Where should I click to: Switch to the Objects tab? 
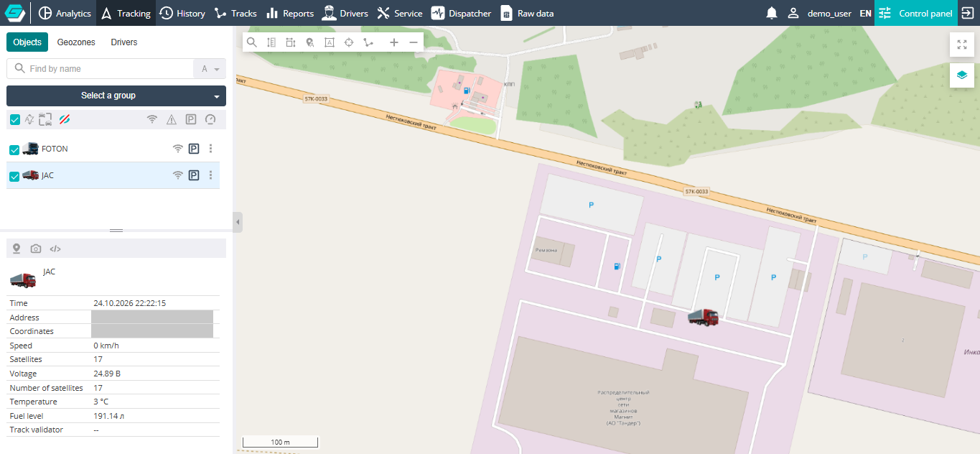[27, 42]
